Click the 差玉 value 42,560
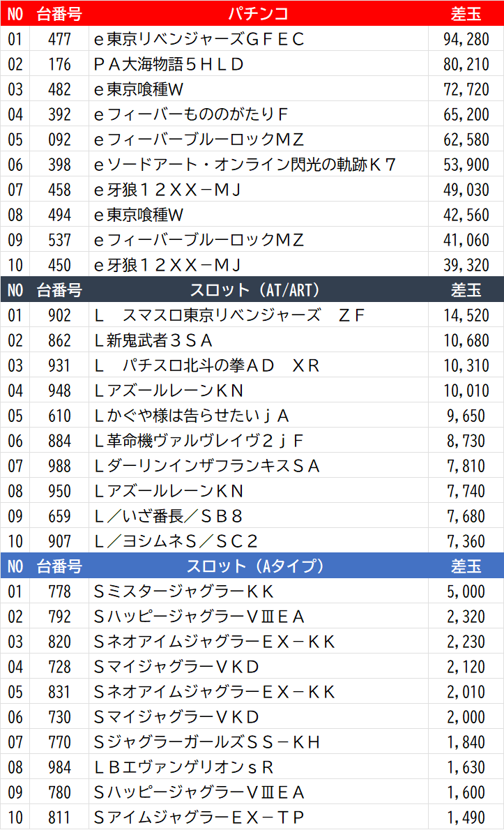The image size is (504, 830). click(466, 215)
